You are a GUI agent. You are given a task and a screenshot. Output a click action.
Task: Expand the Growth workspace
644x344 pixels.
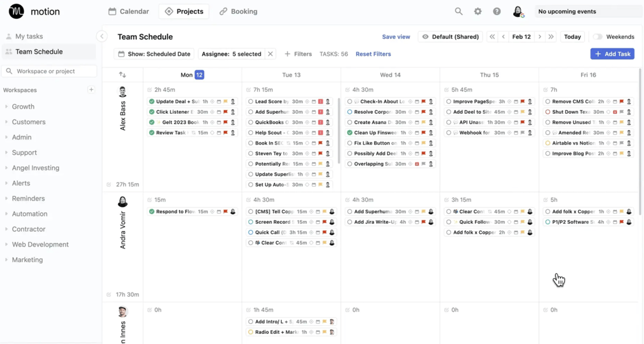[x=6, y=106]
